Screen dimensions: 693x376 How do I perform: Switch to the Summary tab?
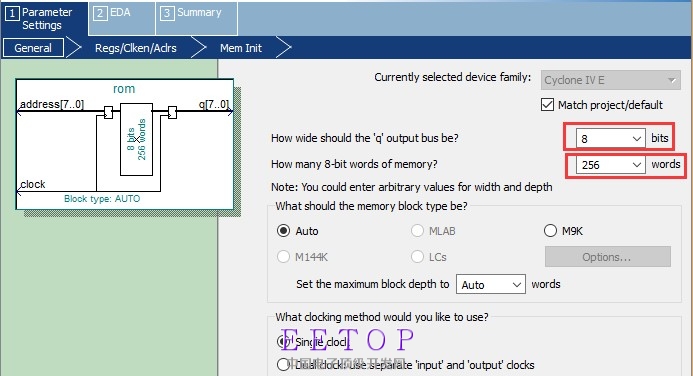tap(197, 18)
